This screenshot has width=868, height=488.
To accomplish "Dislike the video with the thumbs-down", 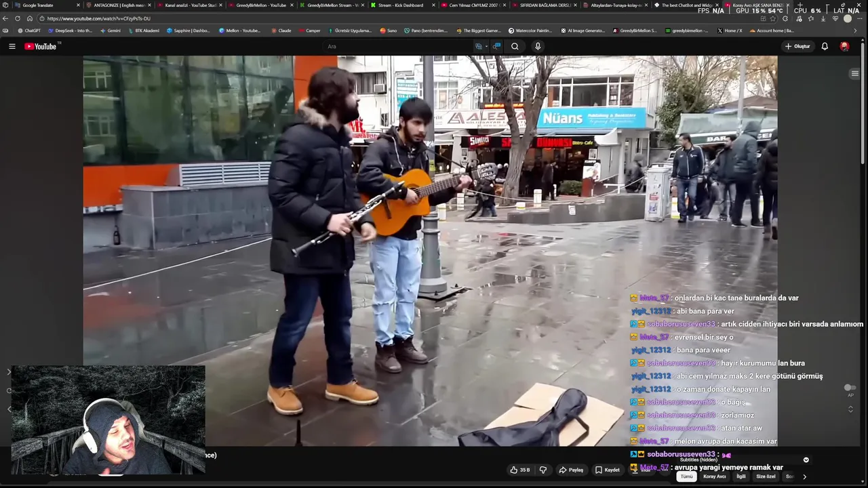I will pyautogui.click(x=542, y=470).
